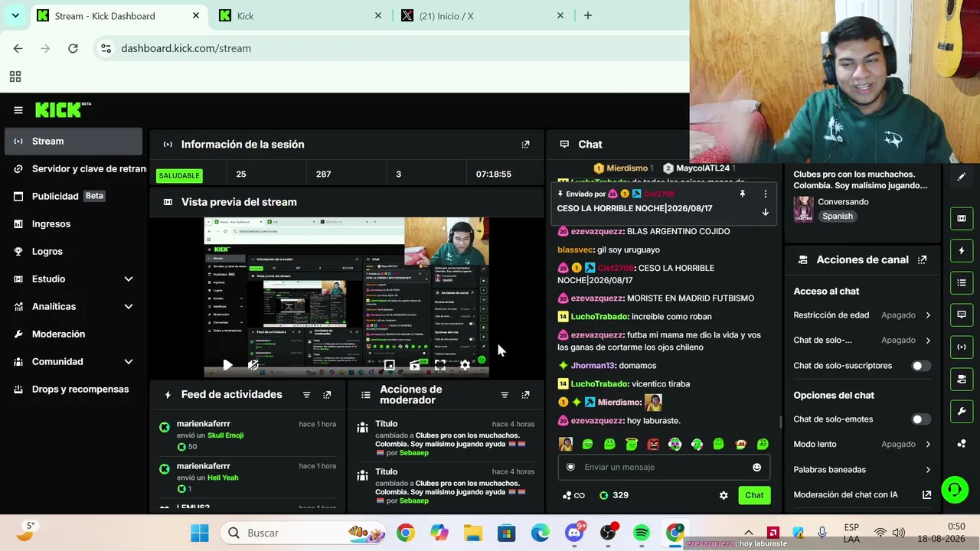Toggle stream preview panel in right rail
The width and height of the screenshot is (980, 551).
(962, 218)
